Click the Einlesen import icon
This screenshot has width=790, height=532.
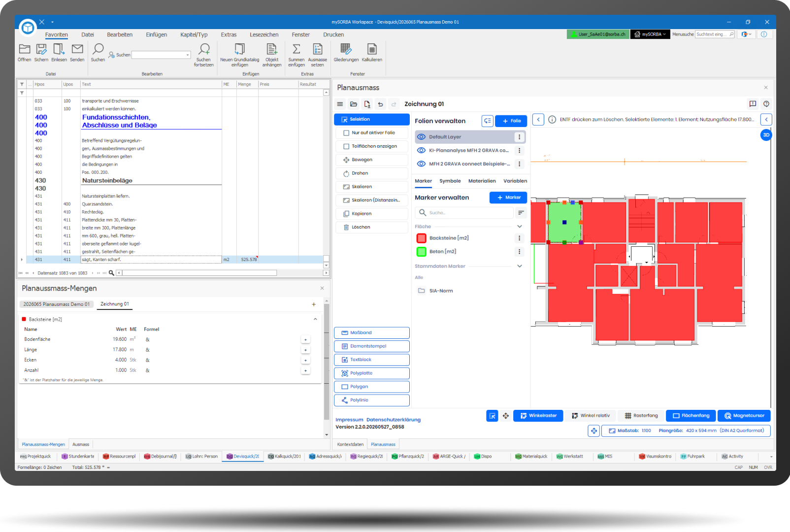59,49
